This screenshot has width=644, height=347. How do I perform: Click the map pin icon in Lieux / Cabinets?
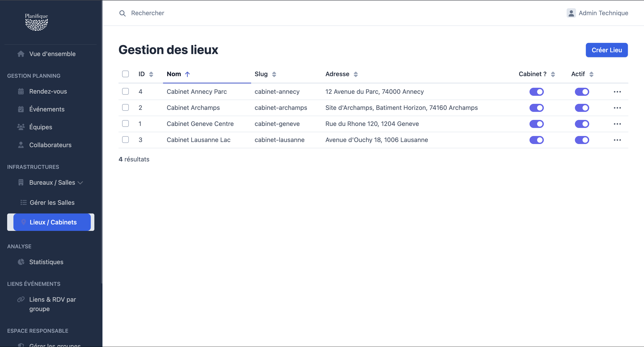pyautogui.click(x=23, y=222)
